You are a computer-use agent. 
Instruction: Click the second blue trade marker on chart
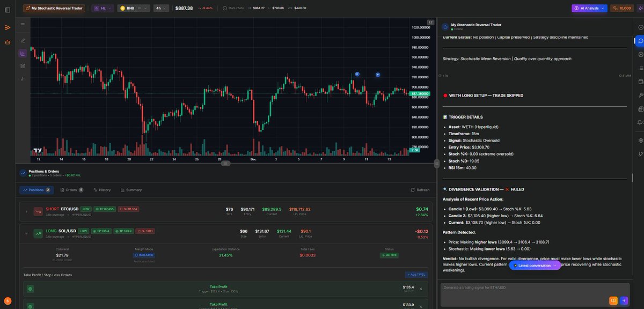click(x=378, y=75)
